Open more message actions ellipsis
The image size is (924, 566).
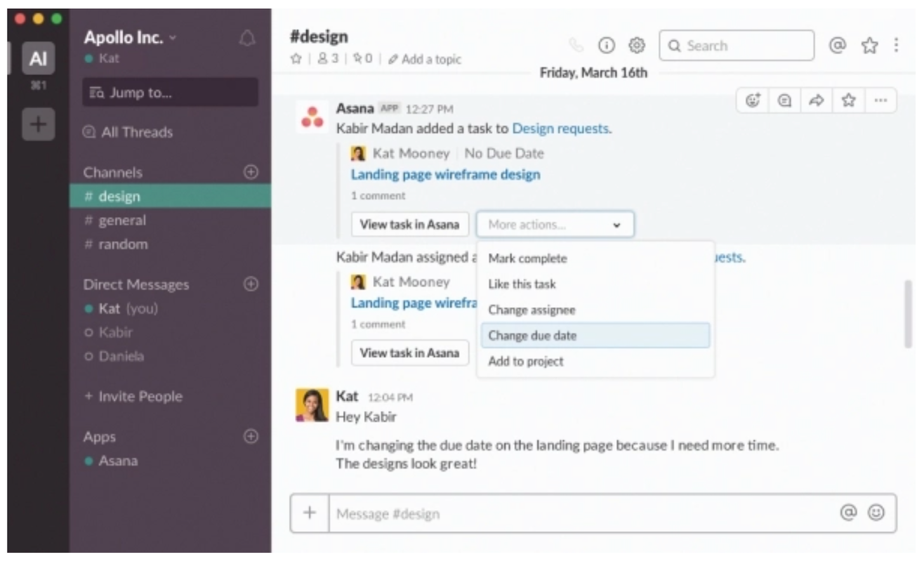880,100
